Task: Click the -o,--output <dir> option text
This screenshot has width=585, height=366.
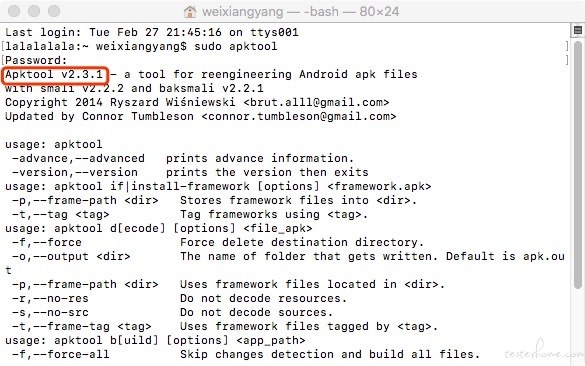Action: [71, 256]
